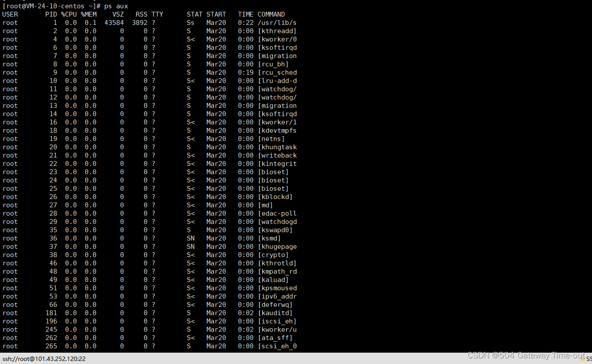This screenshot has width=592, height=364.
Task: Click the [kauditd] command text
Action: [x=275, y=313]
